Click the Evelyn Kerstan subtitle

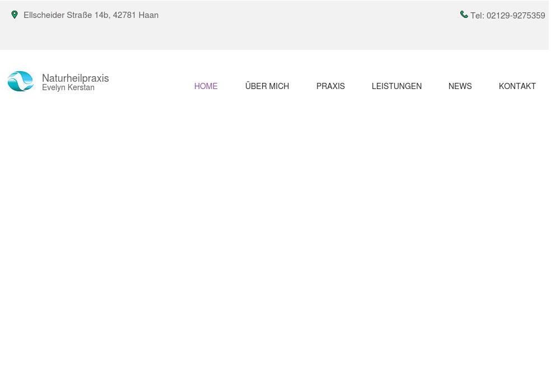coord(68,88)
